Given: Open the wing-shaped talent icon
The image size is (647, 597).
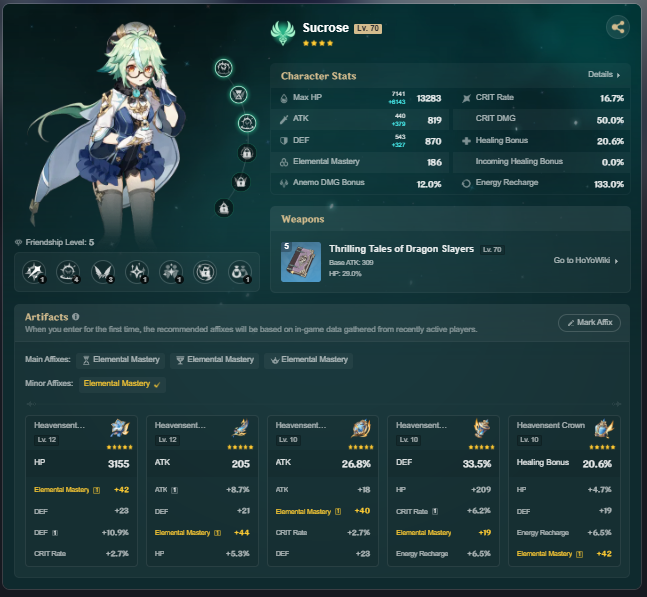Looking at the screenshot, I should coord(103,272).
